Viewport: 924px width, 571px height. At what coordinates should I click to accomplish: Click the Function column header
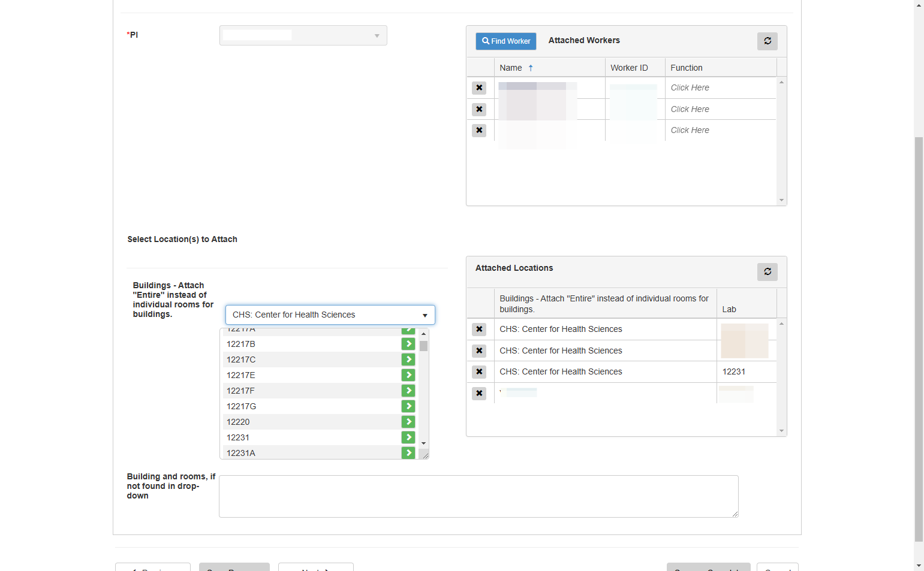[721, 68]
